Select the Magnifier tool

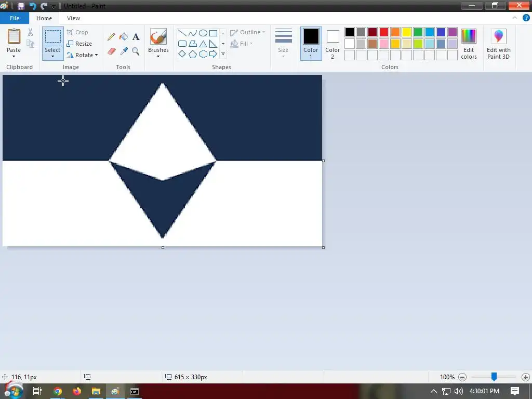(x=136, y=51)
